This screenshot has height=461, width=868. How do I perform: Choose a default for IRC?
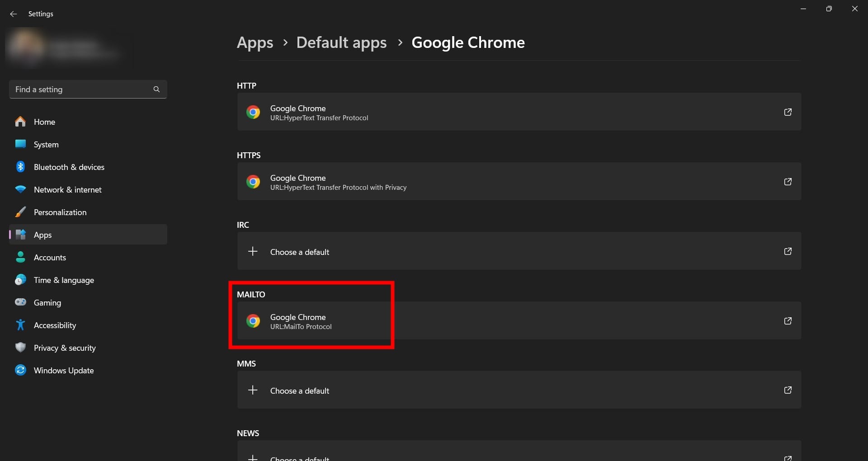click(519, 251)
